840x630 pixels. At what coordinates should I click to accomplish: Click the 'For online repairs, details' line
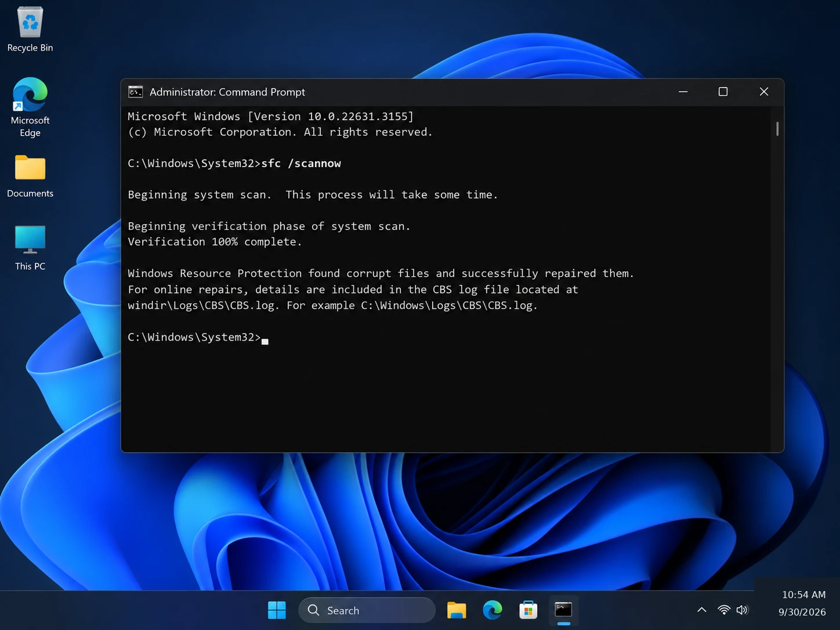[x=353, y=289]
